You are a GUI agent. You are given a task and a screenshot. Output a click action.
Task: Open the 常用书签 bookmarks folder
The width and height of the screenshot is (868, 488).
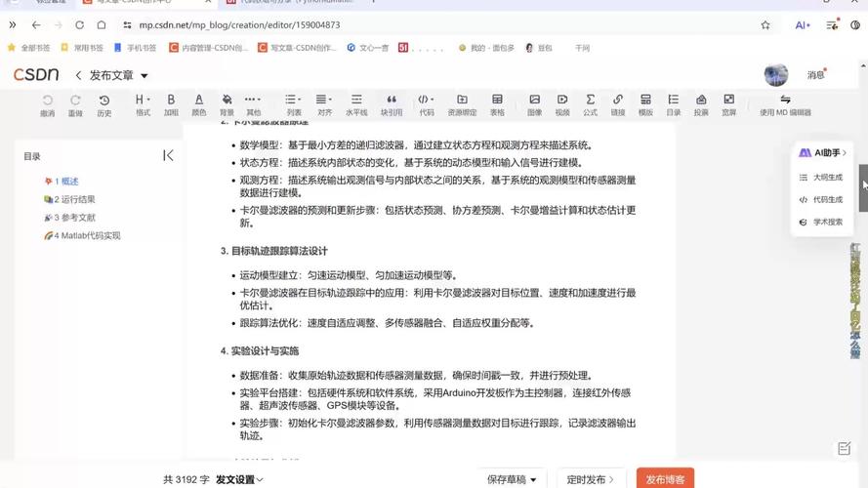click(82, 48)
